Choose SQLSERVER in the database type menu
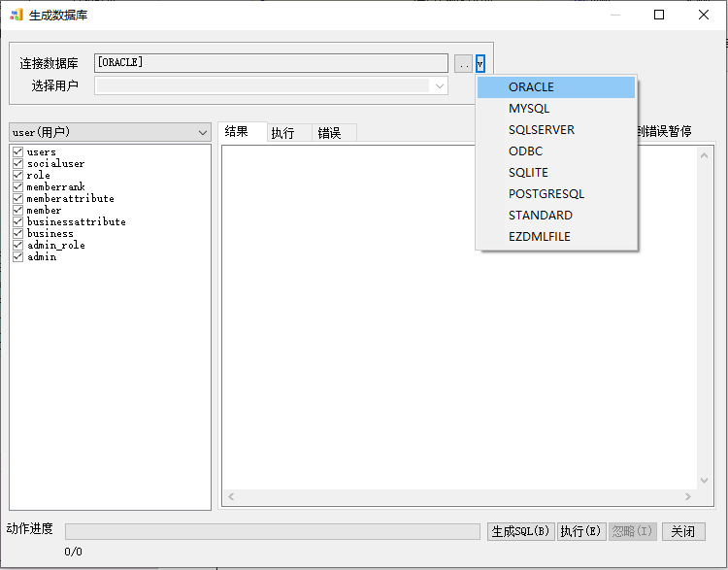Screen dimensions: 728x570 point(556,130)
